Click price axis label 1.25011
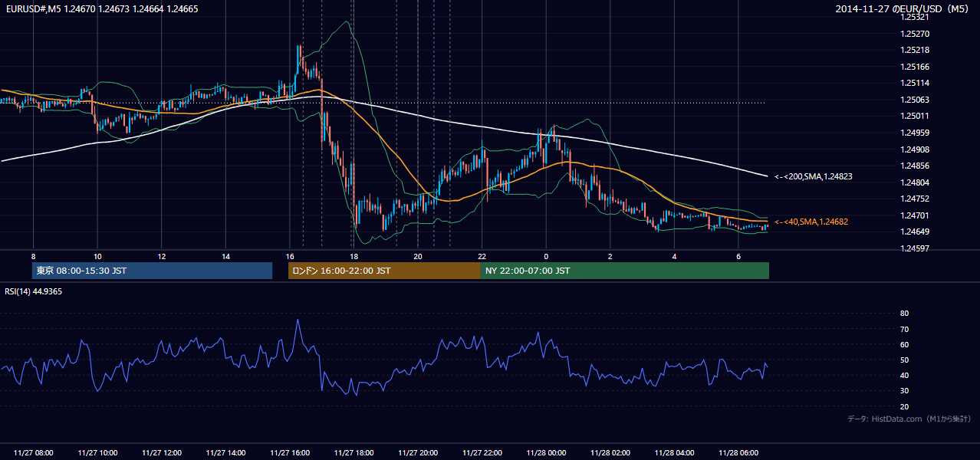Viewport: 980px width, 460px height. 915,116
